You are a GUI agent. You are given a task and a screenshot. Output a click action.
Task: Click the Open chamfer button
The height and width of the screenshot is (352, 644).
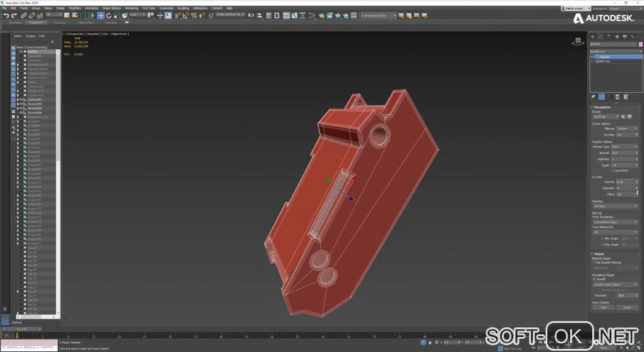point(604,307)
